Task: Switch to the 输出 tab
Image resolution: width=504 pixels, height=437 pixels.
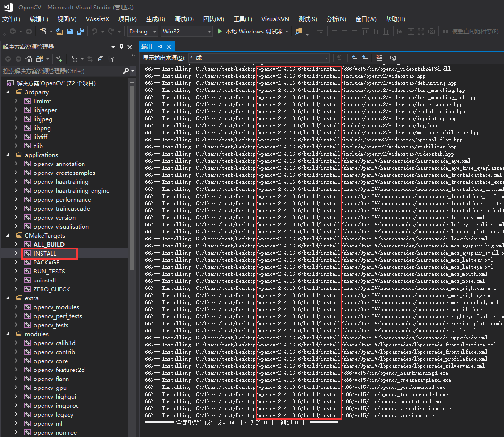Action: click(x=148, y=46)
